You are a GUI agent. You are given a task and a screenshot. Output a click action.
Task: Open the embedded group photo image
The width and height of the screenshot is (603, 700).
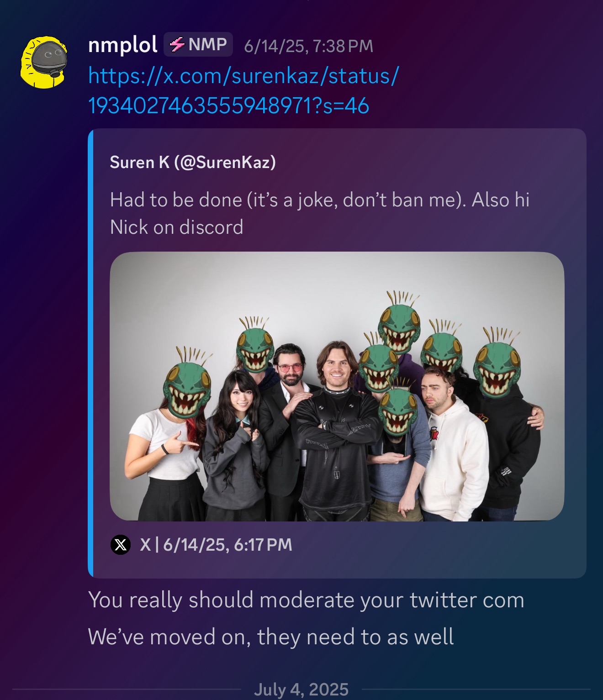pyautogui.click(x=337, y=386)
